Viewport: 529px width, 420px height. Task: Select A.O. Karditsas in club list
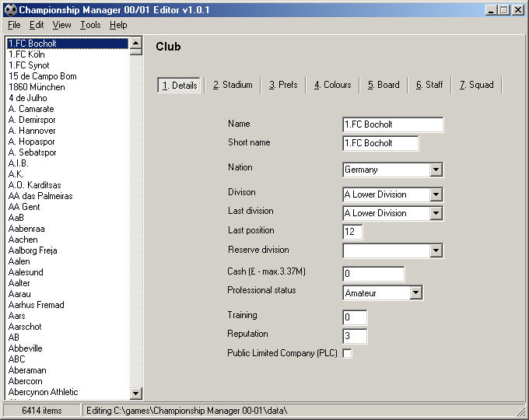click(x=68, y=185)
